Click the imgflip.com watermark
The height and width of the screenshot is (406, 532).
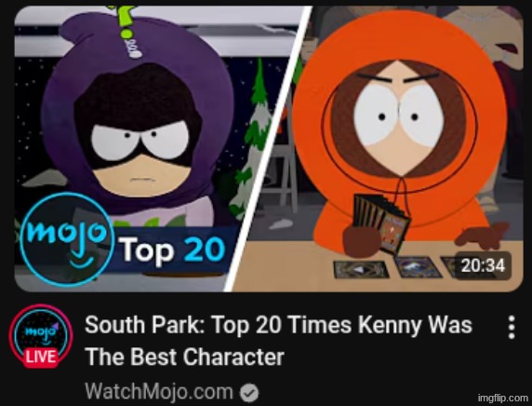[x=503, y=398]
